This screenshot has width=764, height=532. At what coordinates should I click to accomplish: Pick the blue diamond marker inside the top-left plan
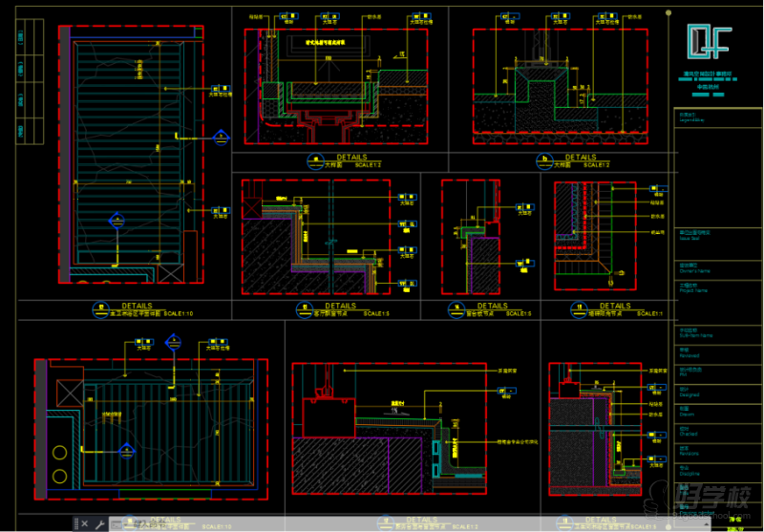pos(117,222)
